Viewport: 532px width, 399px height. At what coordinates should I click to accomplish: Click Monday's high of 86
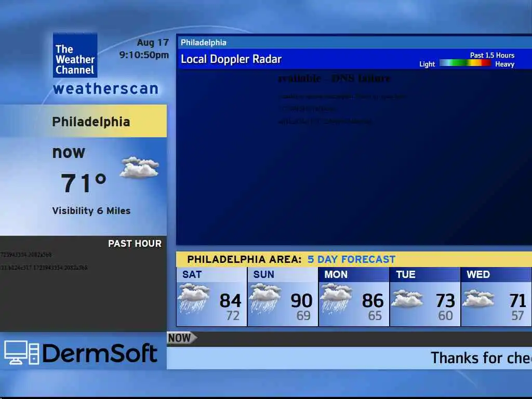click(373, 301)
